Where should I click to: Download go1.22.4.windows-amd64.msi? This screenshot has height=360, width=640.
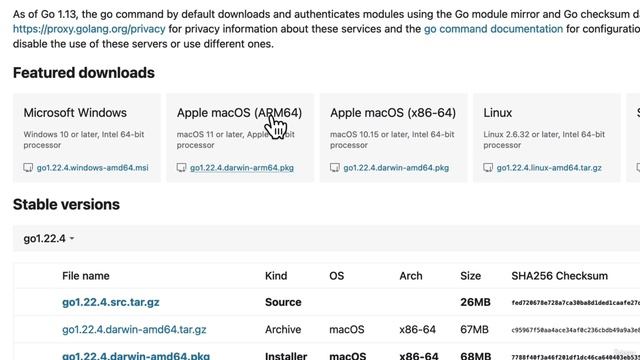point(93,168)
